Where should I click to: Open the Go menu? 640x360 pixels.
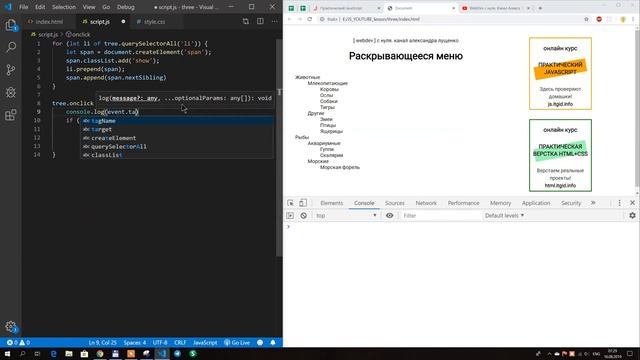tap(106, 7)
